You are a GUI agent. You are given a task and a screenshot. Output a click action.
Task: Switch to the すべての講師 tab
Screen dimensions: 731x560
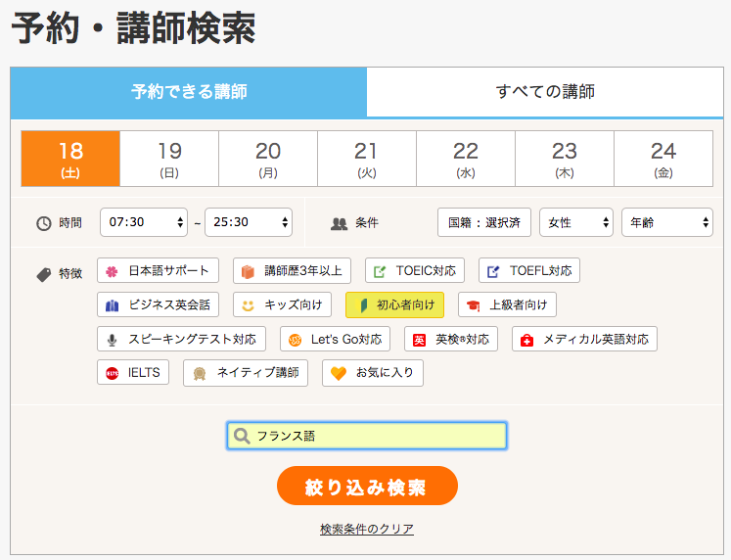[545, 93]
